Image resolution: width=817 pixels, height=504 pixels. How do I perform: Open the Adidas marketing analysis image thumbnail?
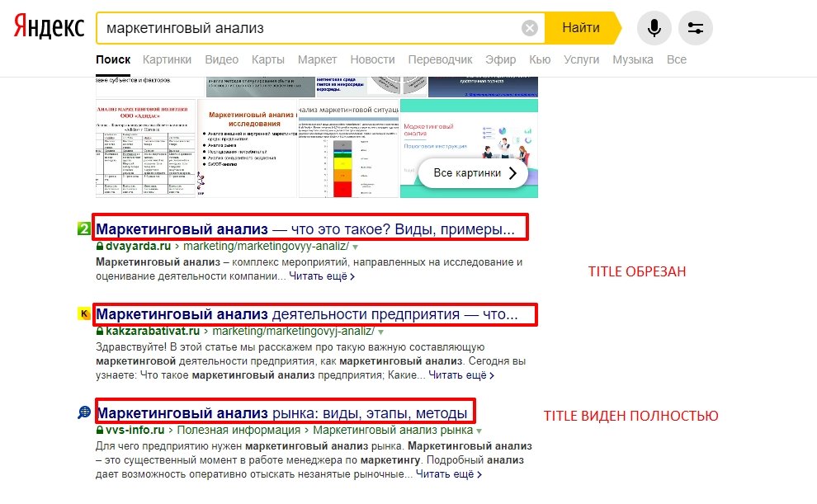145,148
